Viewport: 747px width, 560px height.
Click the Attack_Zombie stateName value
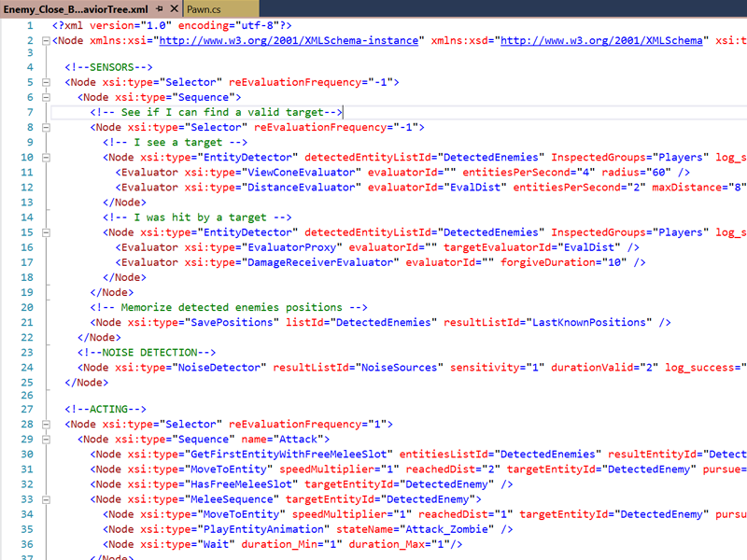[x=447, y=529]
